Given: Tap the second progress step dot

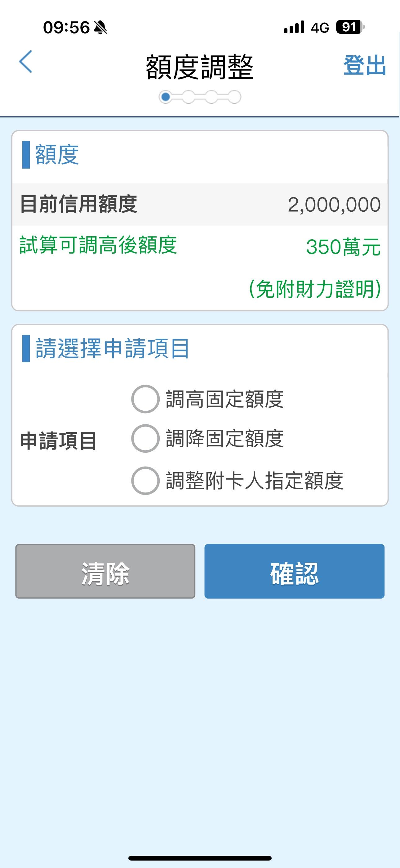Looking at the screenshot, I should (188, 97).
